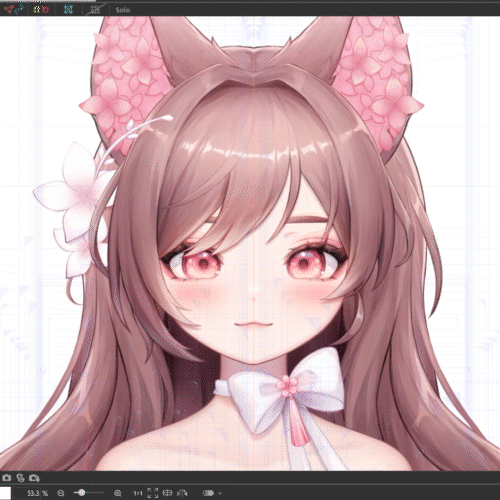Click the teal curved path icon
Image resolution: width=500 pixels, height=500 pixels.
(19, 9)
